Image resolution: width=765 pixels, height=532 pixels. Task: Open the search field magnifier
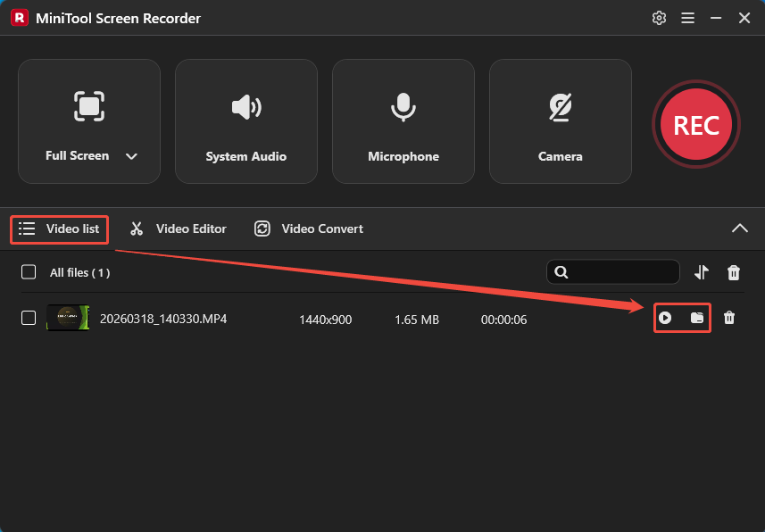tap(561, 271)
